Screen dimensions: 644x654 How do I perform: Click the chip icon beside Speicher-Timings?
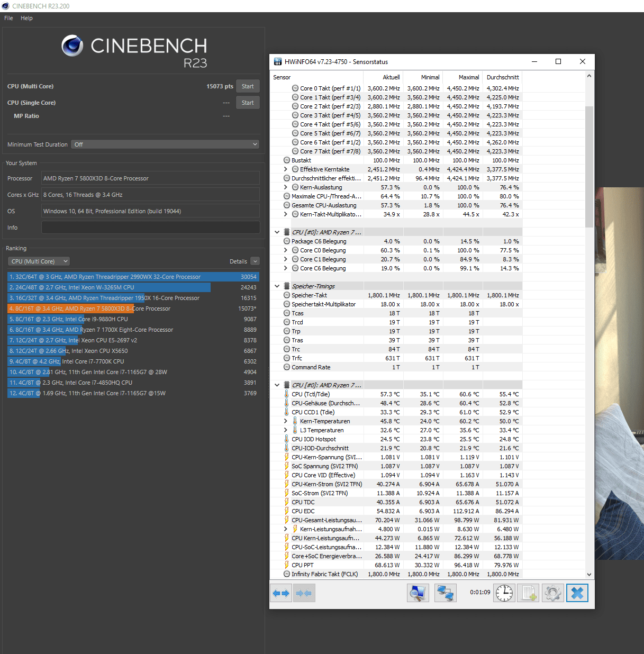click(x=287, y=286)
